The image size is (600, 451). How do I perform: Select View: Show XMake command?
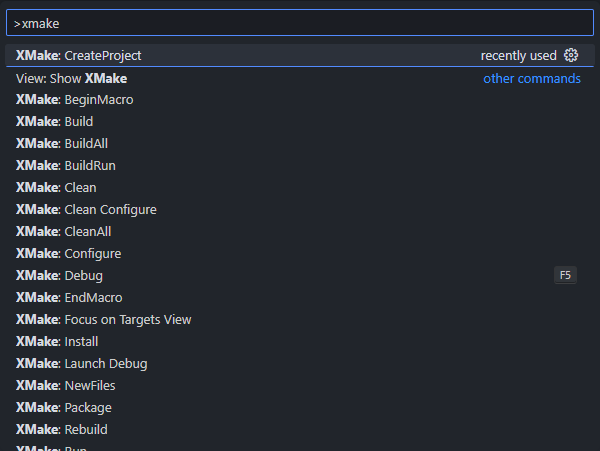[x=72, y=78]
